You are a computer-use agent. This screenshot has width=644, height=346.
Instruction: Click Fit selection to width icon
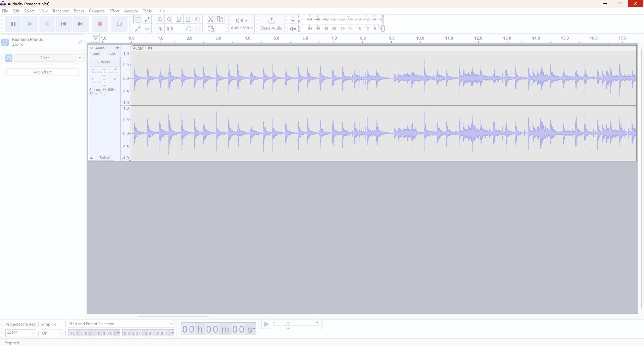point(179,19)
